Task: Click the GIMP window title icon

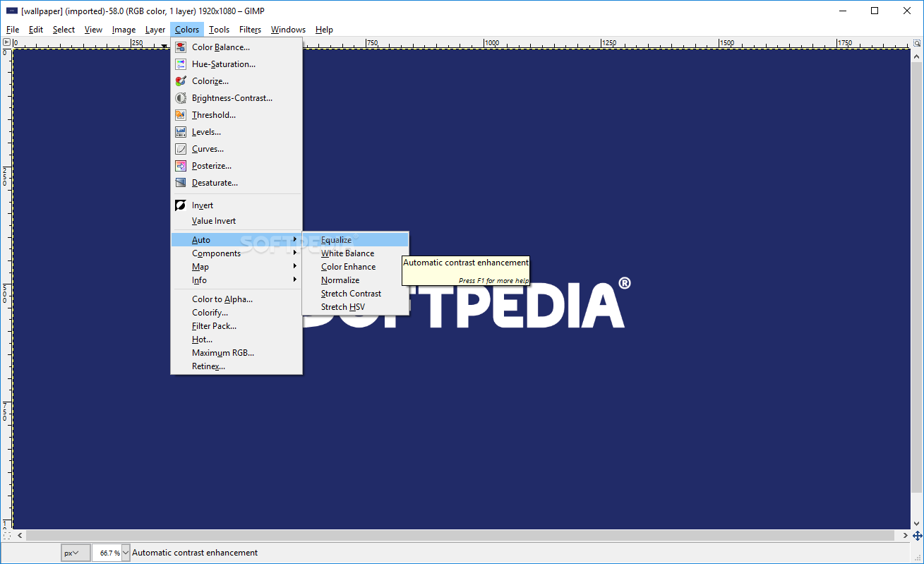Action: 12,11
